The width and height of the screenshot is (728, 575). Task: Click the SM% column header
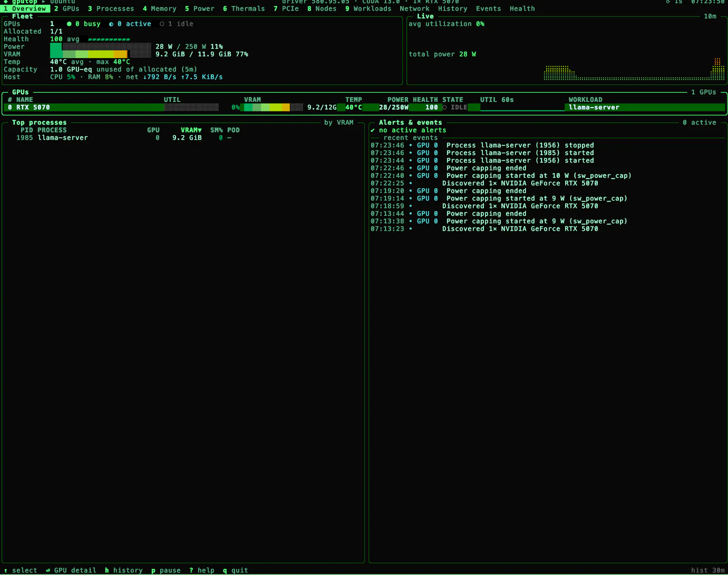click(x=217, y=130)
